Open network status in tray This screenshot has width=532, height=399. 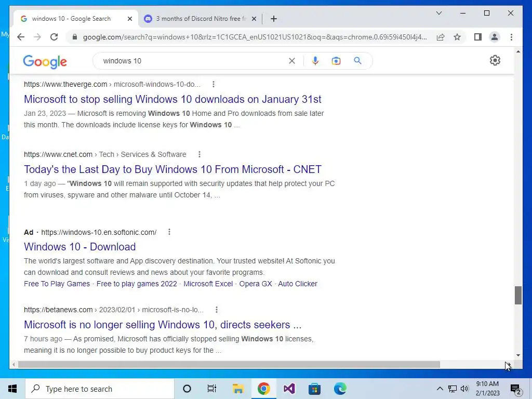point(453,389)
